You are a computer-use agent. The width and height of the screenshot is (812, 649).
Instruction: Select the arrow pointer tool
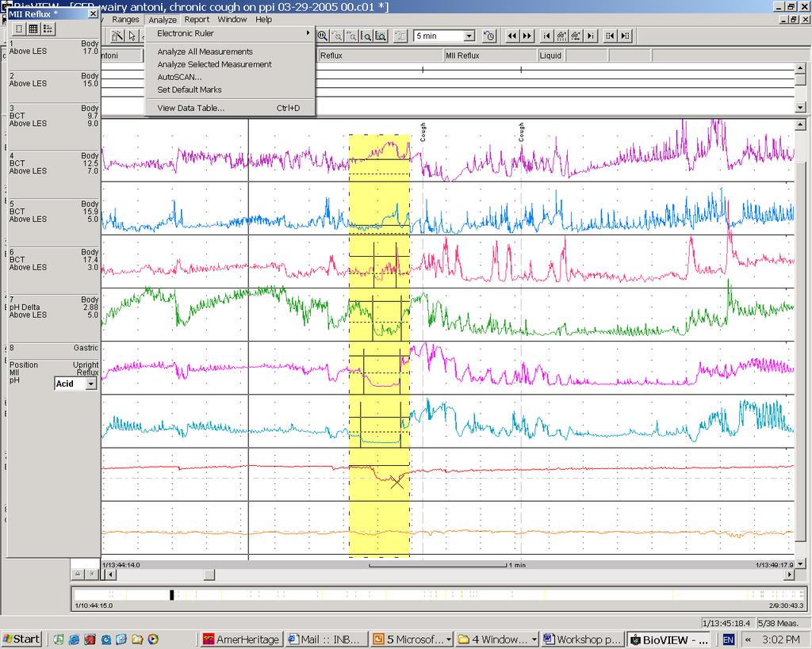132,36
